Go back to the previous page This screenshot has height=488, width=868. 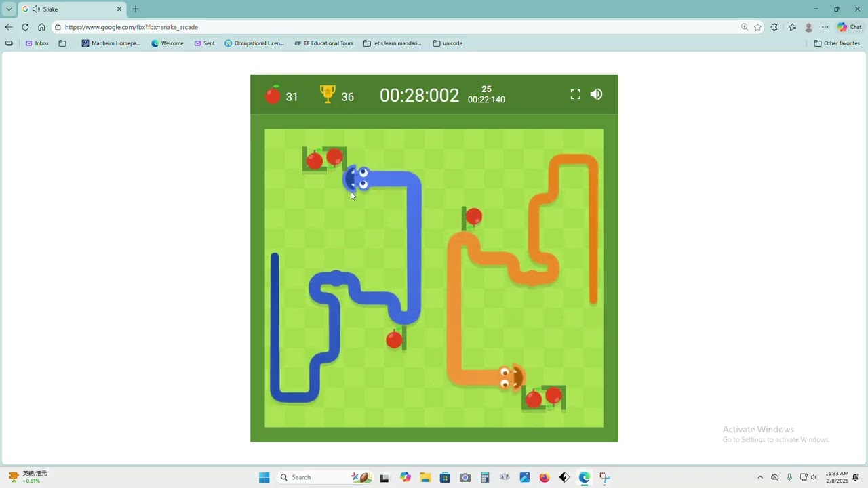tap(9, 27)
